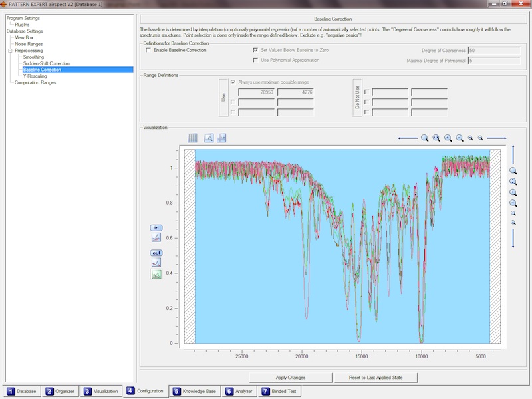The height and width of the screenshot is (399, 532).
Task: Collapse the Preprocessing tree node
Action: [10, 51]
